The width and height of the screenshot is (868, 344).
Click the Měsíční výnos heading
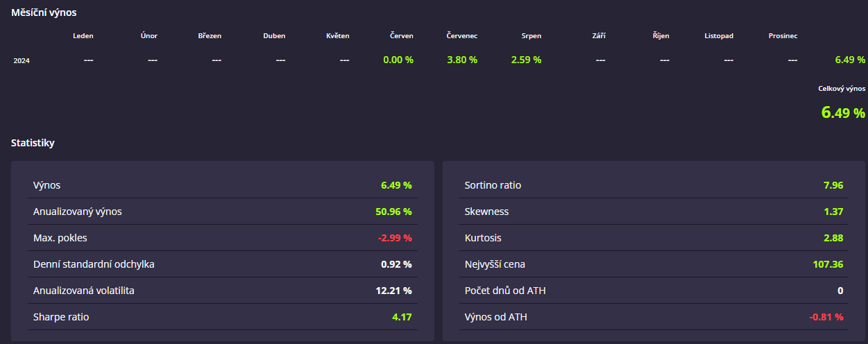[44, 12]
